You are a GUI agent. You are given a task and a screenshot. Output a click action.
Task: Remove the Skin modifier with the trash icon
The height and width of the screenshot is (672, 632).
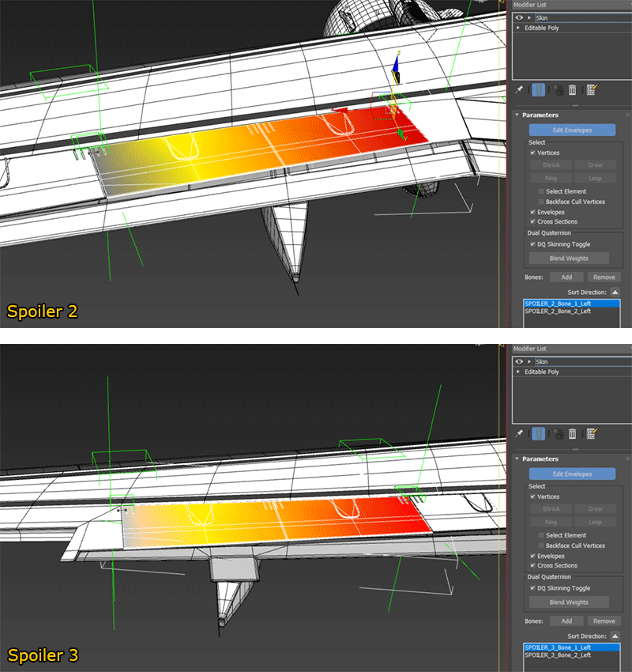(573, 89)
